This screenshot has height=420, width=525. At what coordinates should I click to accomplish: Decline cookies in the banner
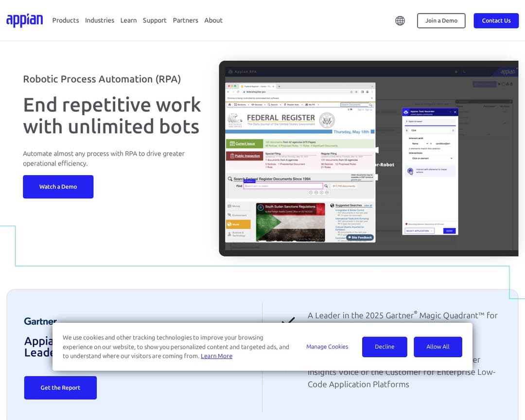pos(384,347)
